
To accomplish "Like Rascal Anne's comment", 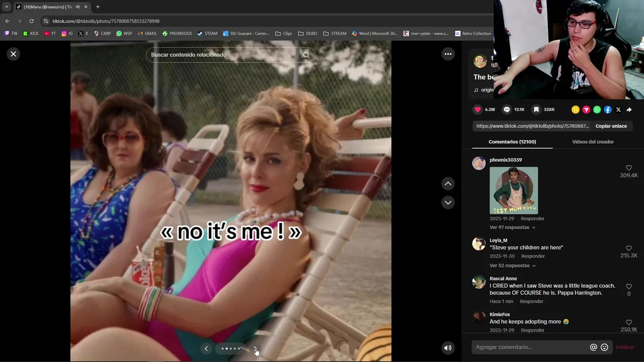I will click(x=628, y=287).
